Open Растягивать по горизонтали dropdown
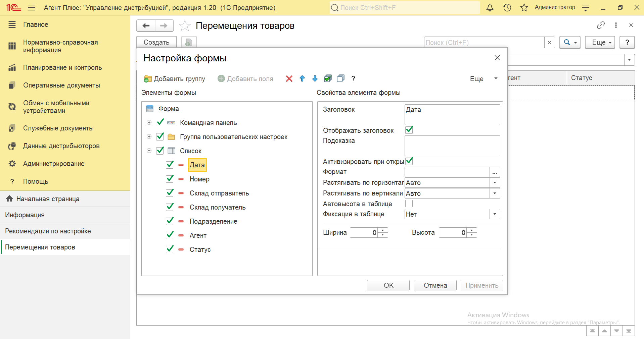The width and height of the screenshot is (644, 339). 495,183
